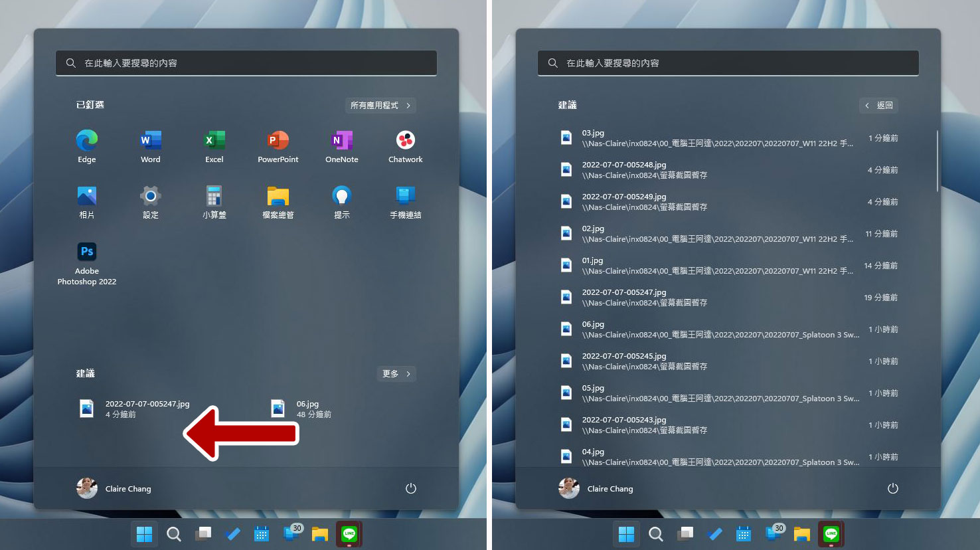Open the 手機連結 Phone Link app

tap(405, 202)
